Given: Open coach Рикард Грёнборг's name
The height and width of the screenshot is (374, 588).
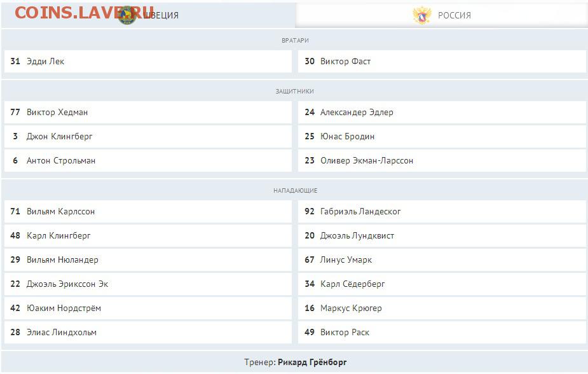Looking at the screenshot, I should (x=312, y=363).
